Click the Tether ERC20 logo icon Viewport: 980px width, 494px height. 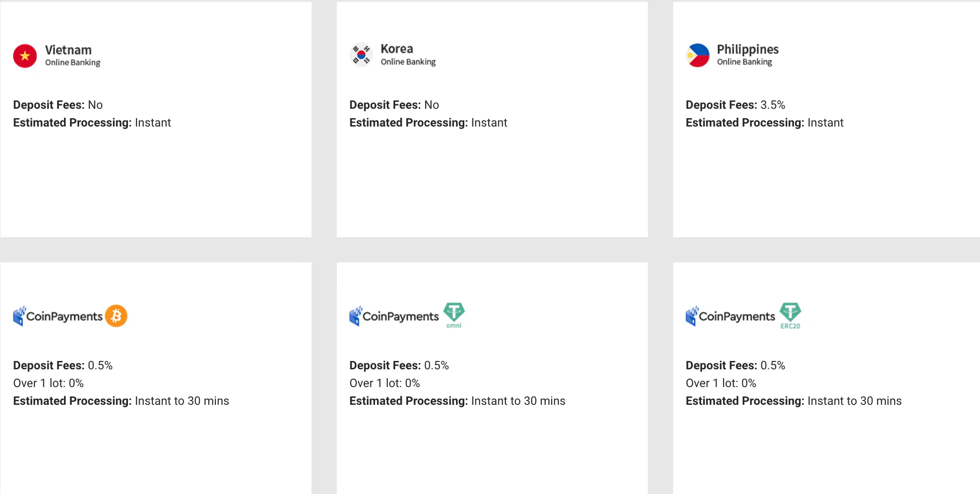[x=790, y=316]
